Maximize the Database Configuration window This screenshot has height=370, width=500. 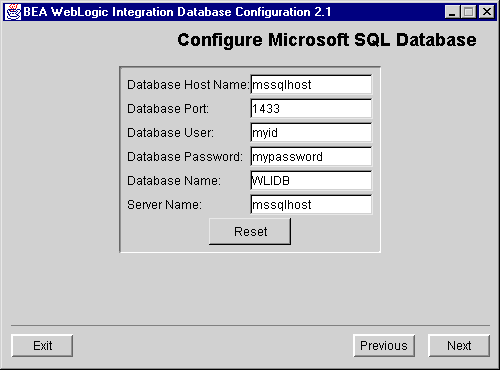[x=468, y=12]
